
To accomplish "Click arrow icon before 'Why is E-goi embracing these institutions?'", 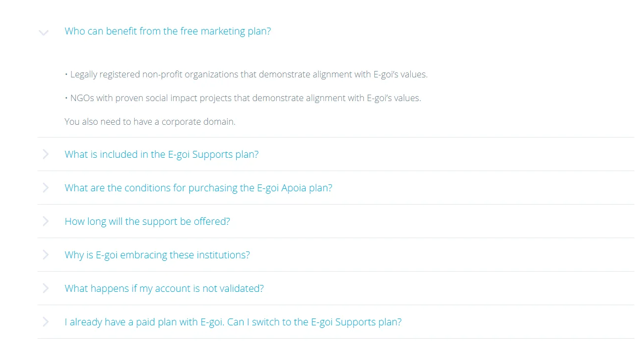I will tap(46, 255).
